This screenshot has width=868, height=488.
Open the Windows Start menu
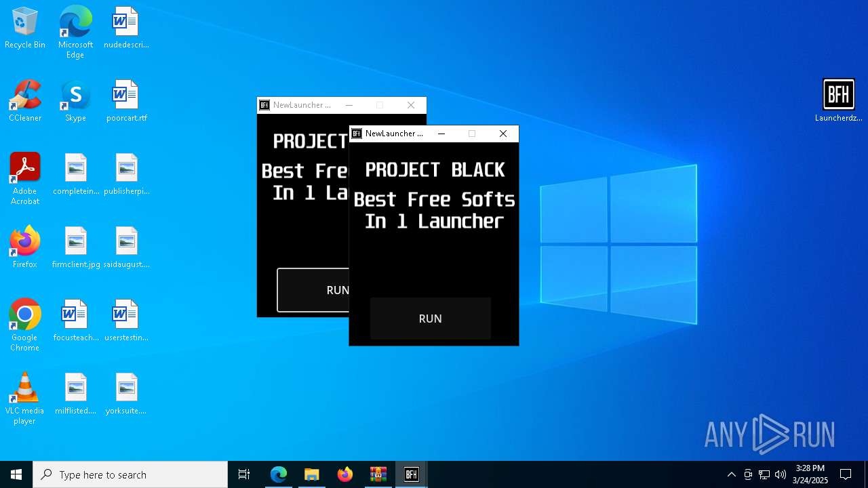(x=16, y=474)
